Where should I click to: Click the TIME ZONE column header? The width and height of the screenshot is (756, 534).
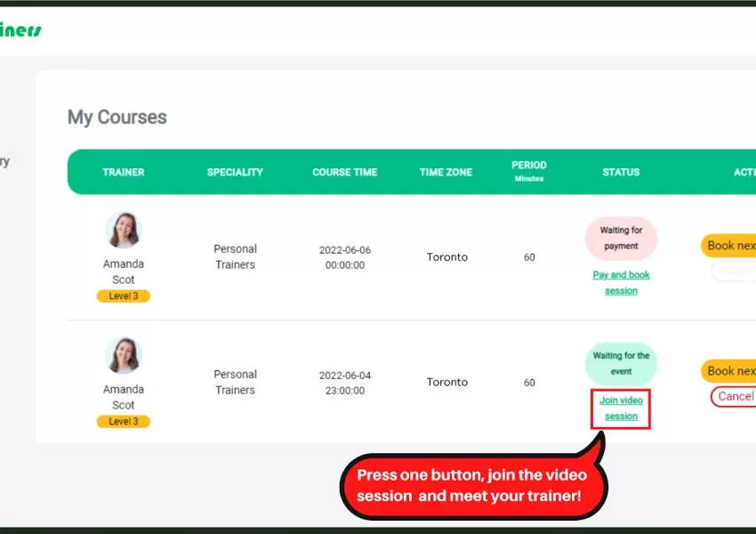[x=446, y=172]
